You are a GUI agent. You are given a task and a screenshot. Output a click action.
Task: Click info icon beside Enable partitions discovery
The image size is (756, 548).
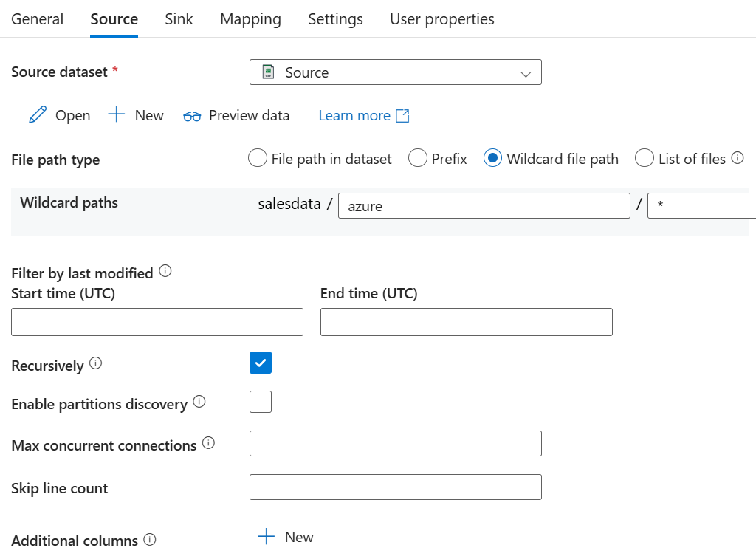199,402
